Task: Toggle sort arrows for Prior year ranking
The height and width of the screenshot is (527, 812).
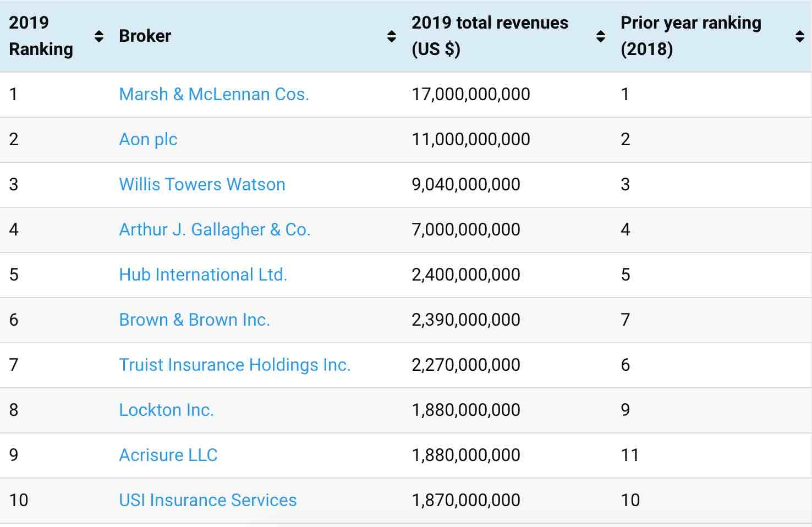Action: click(800, 36)
